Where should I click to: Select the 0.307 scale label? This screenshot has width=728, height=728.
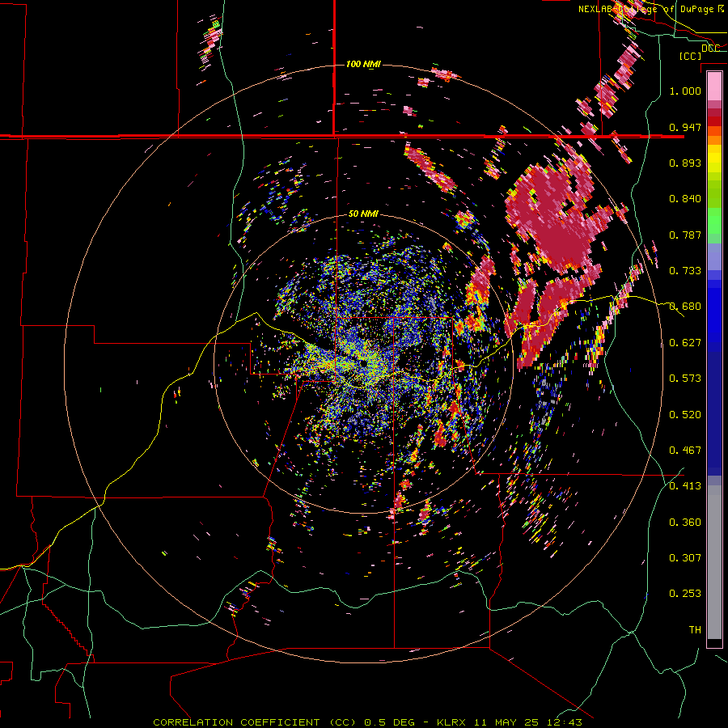685,557
